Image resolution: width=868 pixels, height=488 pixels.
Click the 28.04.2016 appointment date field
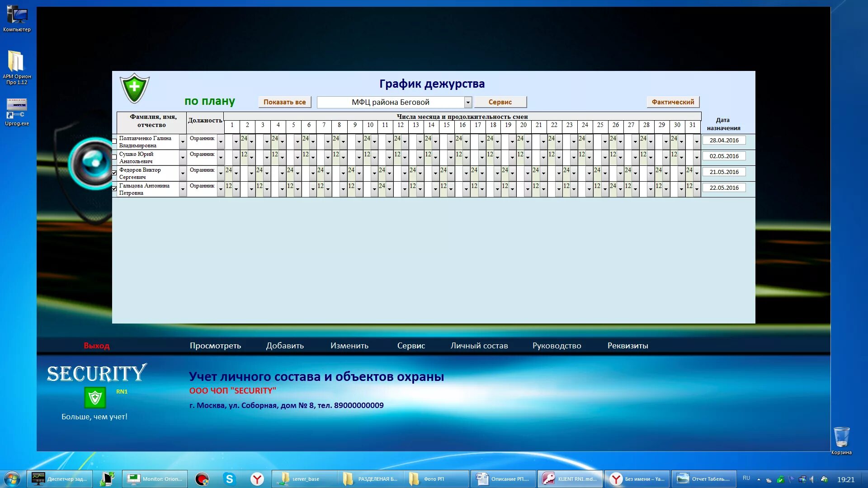(x=724, y=141)
